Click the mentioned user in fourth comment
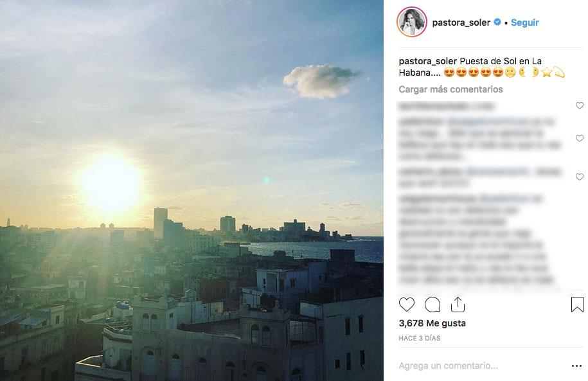The image size is (588, 381). coord(504,199)
